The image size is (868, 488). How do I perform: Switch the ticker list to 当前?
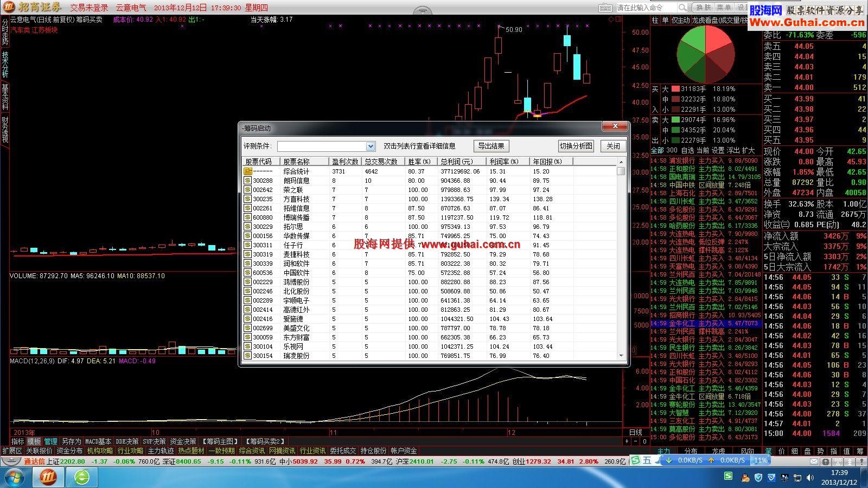(703, 150)
